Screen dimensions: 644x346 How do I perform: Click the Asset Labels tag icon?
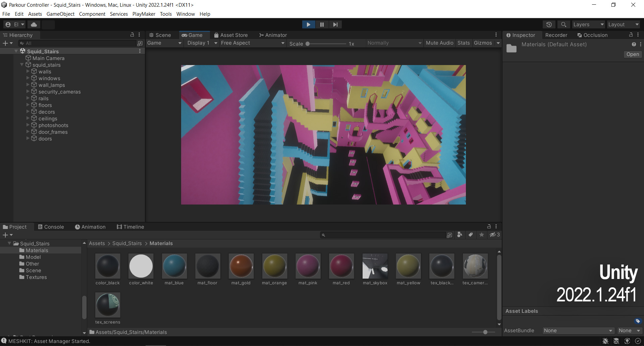(x=638, y=321)
